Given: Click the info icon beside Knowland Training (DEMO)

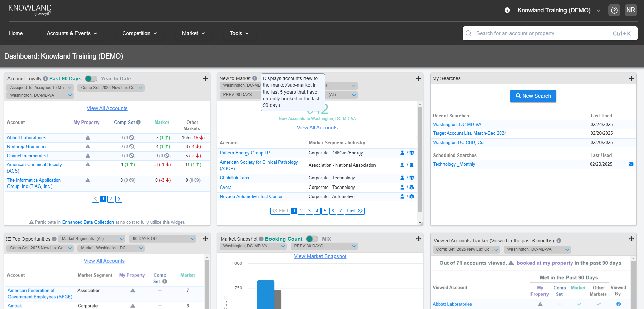Looking at the screenshot, I should click(507, 10).
